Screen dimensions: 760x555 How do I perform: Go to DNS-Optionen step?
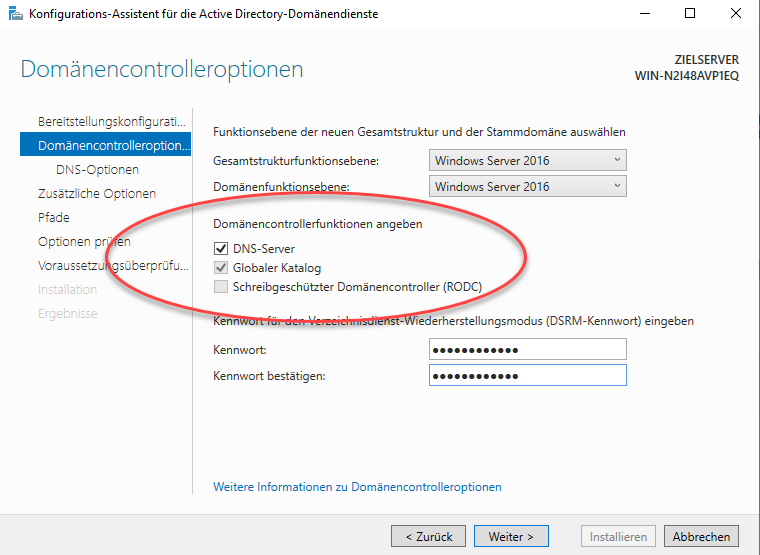coord(97,170)
